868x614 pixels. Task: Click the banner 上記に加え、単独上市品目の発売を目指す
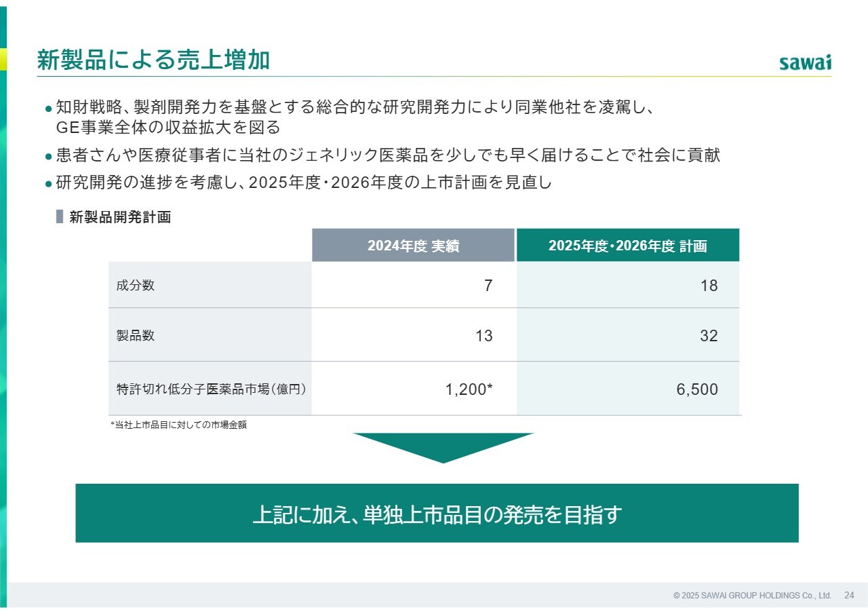click(x=437, y=513)
